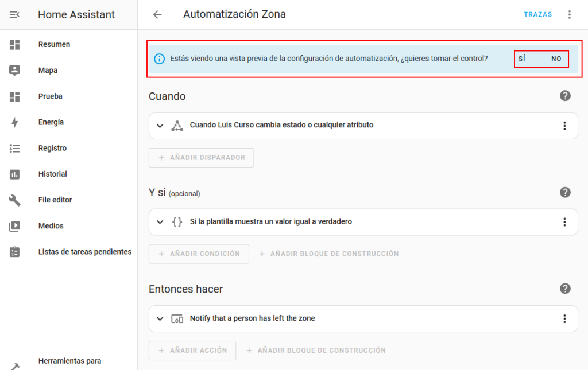This screenshot has width=588, height=370.
Task: Open the top-right overflow menu
Action: tap(570, 15)
